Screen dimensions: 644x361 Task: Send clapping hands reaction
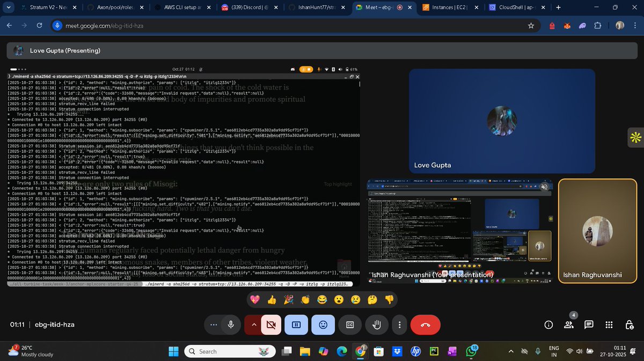305,299
